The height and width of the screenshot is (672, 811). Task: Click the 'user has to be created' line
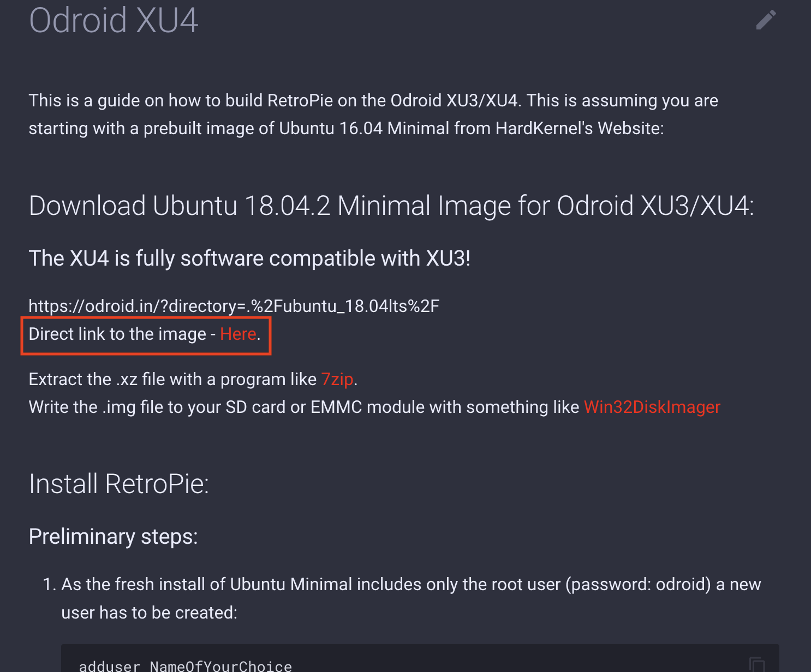[149, 613]
